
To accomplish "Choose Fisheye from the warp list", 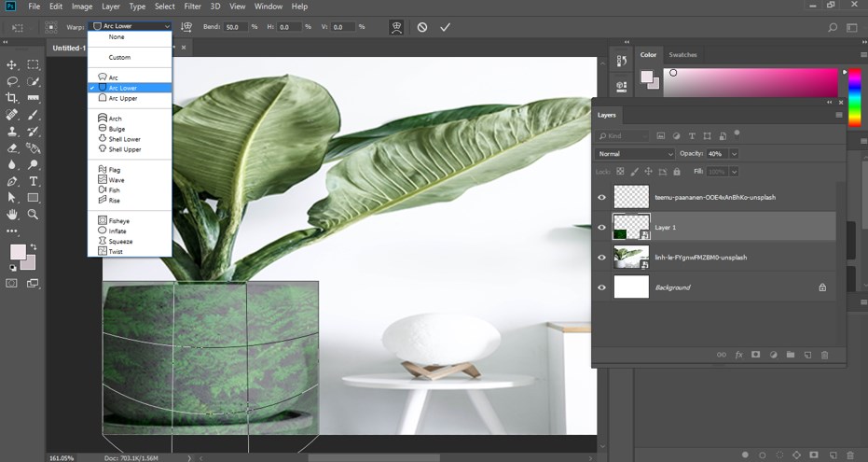I will click(x=118, y=220).
